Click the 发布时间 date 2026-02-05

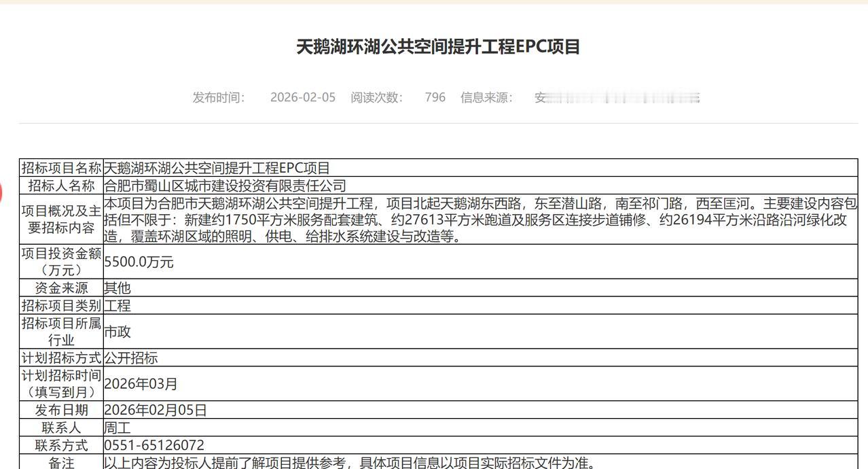coord(302,97)
